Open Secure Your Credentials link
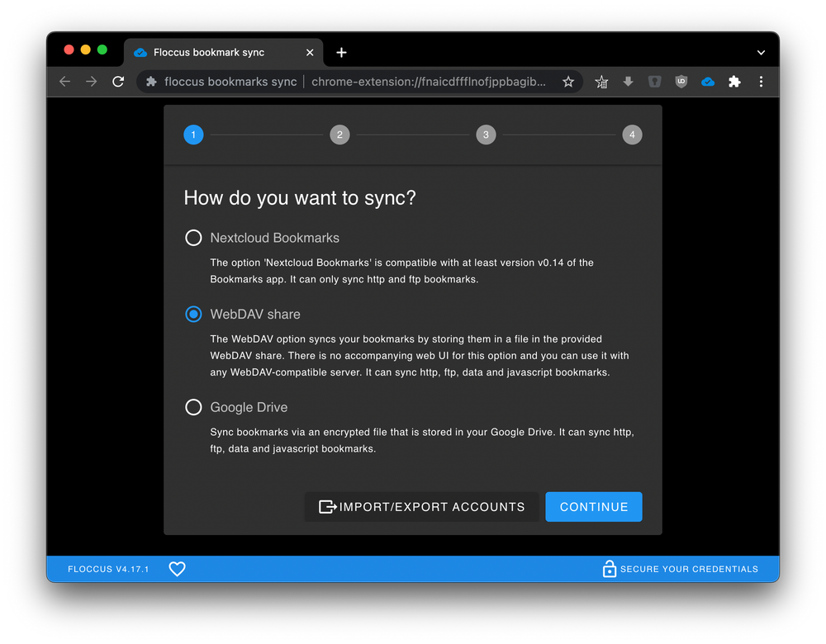This screenshot has width=826, height=644. click(680, 569)
